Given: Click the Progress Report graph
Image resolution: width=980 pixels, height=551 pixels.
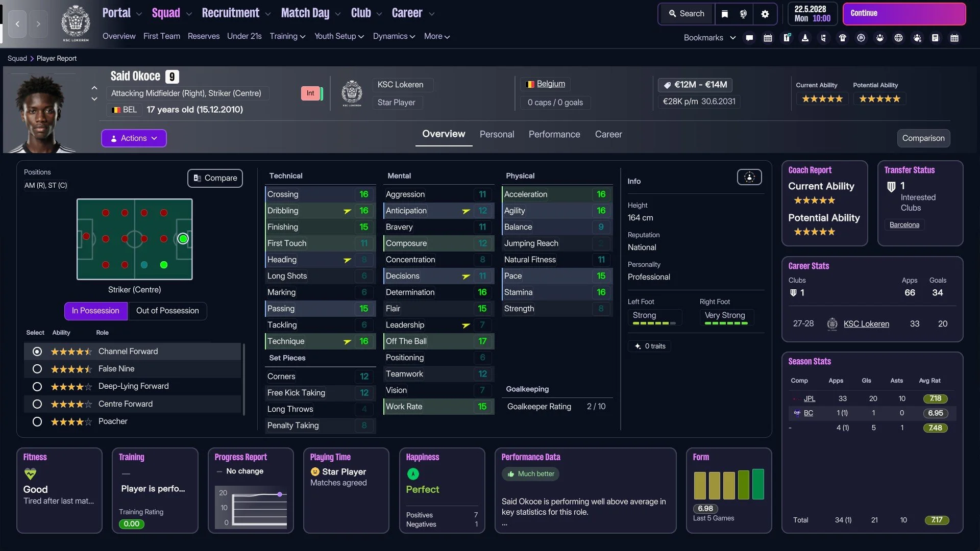Looking at the screenshot, I should [251, 508].
